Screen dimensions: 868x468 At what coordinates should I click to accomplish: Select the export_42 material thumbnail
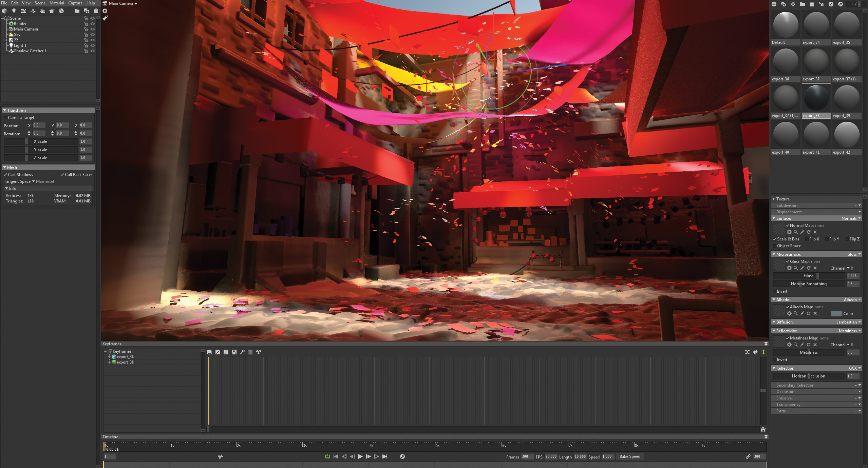(x=847, y=135)
